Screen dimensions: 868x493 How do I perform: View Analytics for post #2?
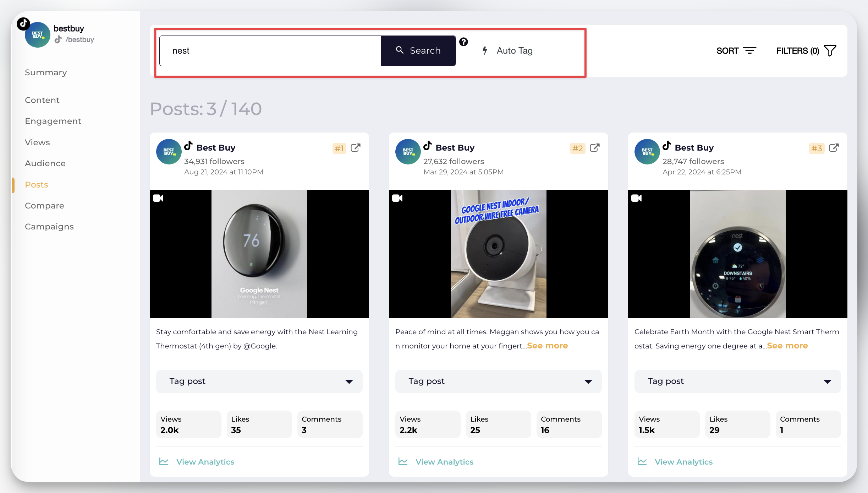point(436,462)
